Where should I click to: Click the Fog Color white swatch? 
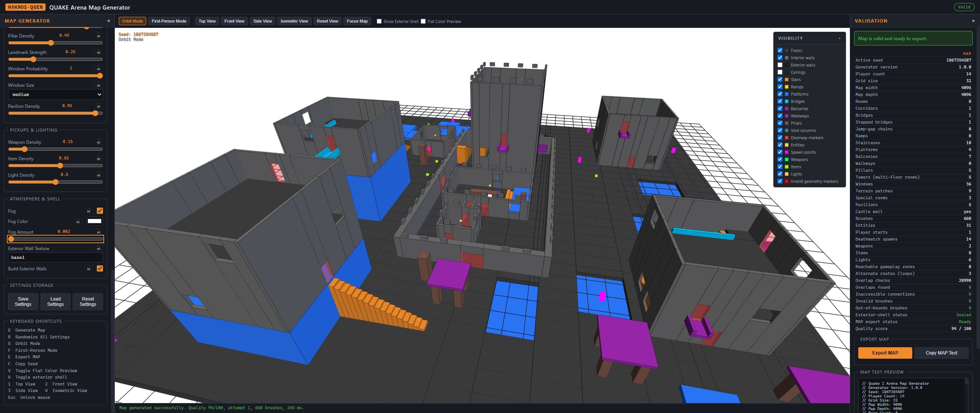pos(95,221)
